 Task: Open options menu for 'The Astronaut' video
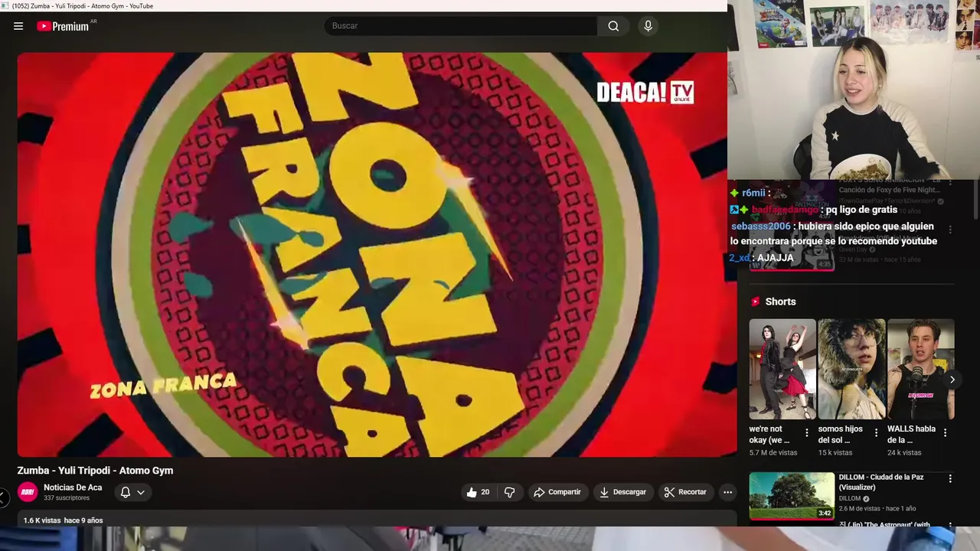(x=950, y=525)
